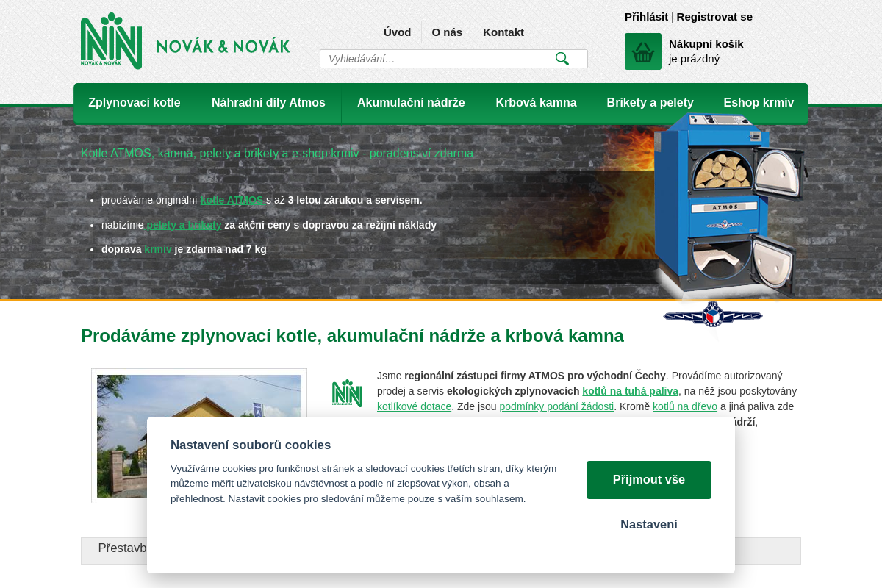Open the Kontakt page

(503, 32)
